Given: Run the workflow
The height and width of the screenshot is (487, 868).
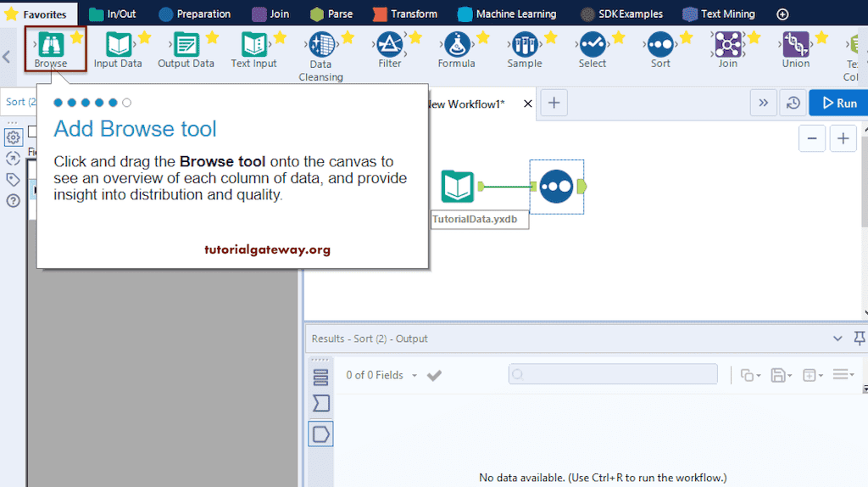Looking at the screenshot, I should (x=838, y=103).
